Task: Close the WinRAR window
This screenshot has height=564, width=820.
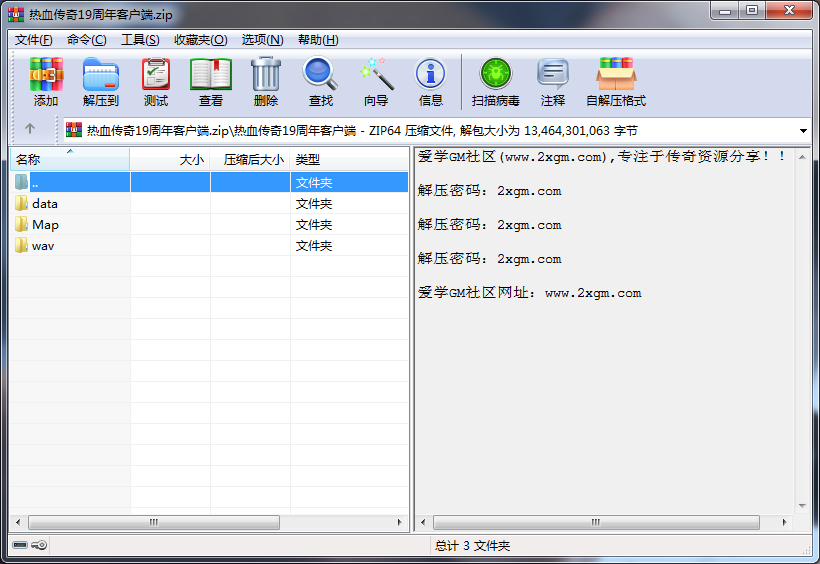Action: 789,11
